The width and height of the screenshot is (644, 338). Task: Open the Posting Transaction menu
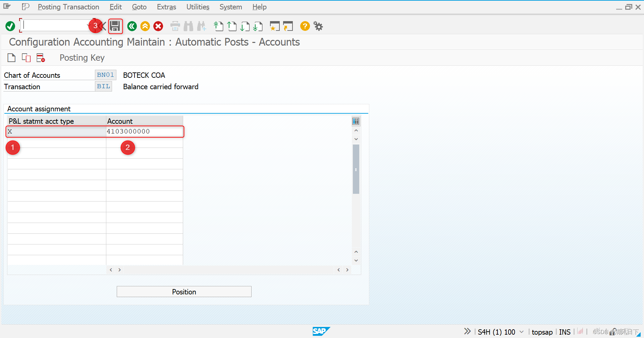(x=68, y=7)
